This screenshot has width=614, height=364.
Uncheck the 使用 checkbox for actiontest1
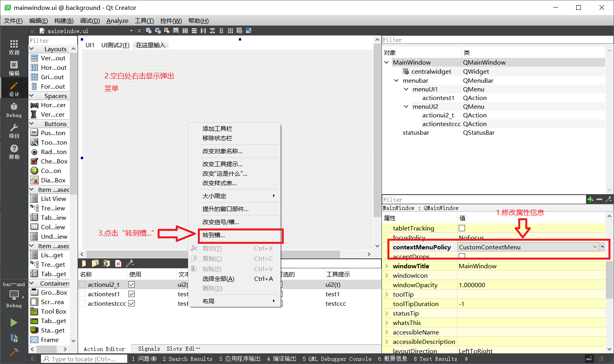[x=132, y=294]
